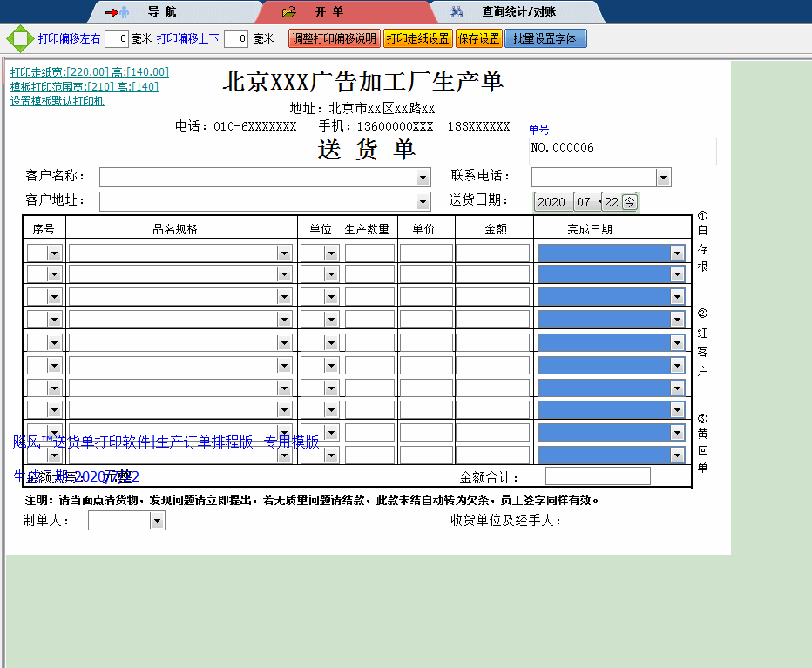Image resolution: width=812 pixels, height=668 pixels.
Task: Open the 打印走纸宽 paper size link
Action: [x=90, y=72]
